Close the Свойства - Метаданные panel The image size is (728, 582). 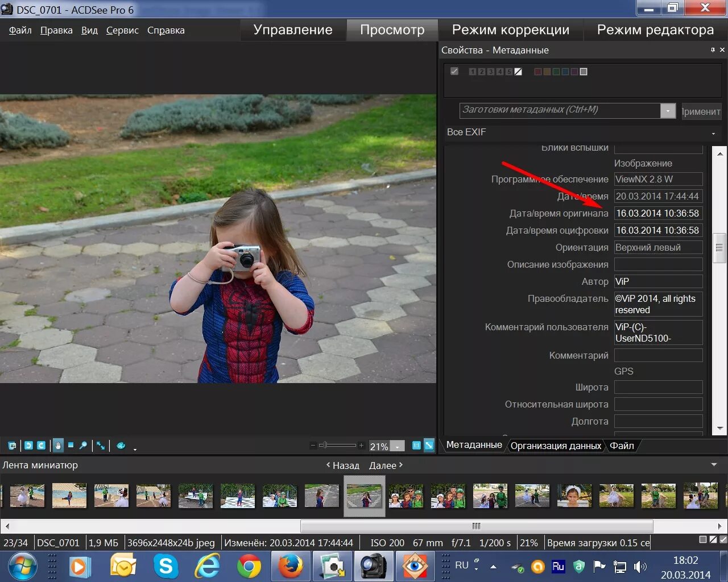point(722,50)
